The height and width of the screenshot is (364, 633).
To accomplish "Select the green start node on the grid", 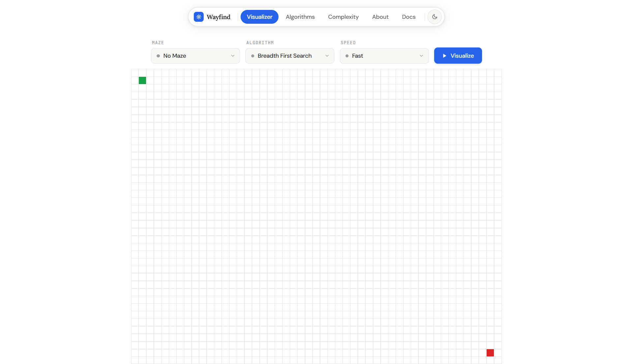I will point(142,80).
